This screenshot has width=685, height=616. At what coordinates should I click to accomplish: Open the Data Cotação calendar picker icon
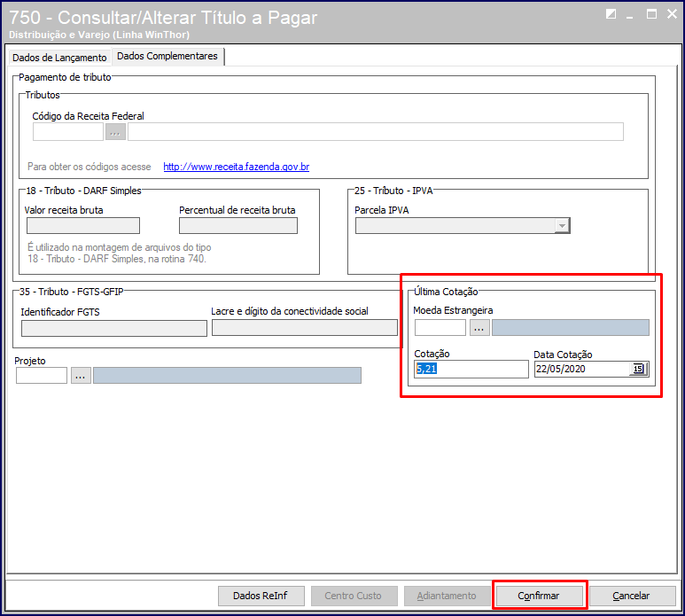638,370
